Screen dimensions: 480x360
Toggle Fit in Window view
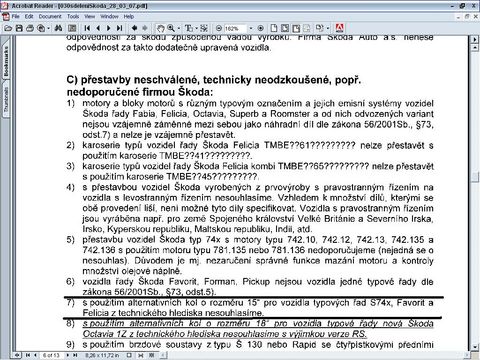coord(285,28)
